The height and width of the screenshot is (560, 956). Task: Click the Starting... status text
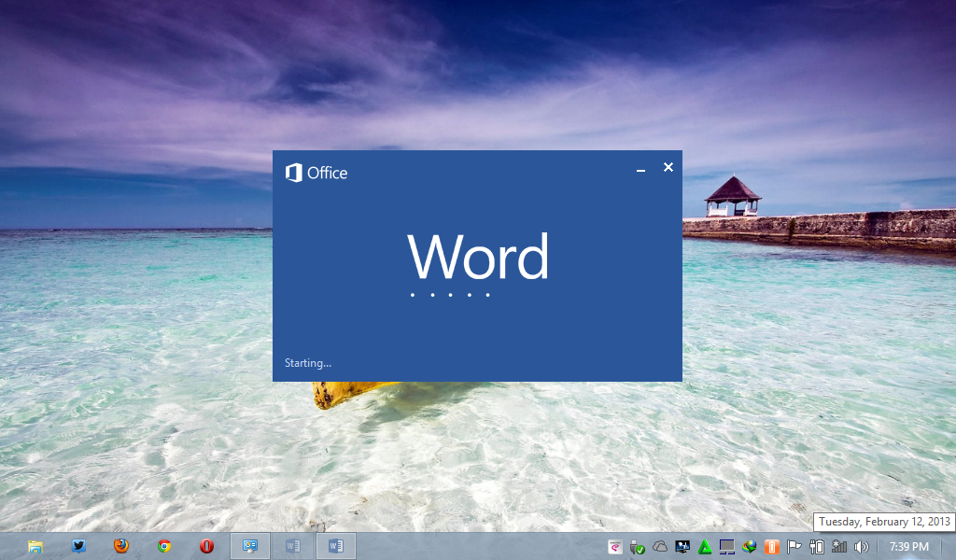tap(308, 363)
